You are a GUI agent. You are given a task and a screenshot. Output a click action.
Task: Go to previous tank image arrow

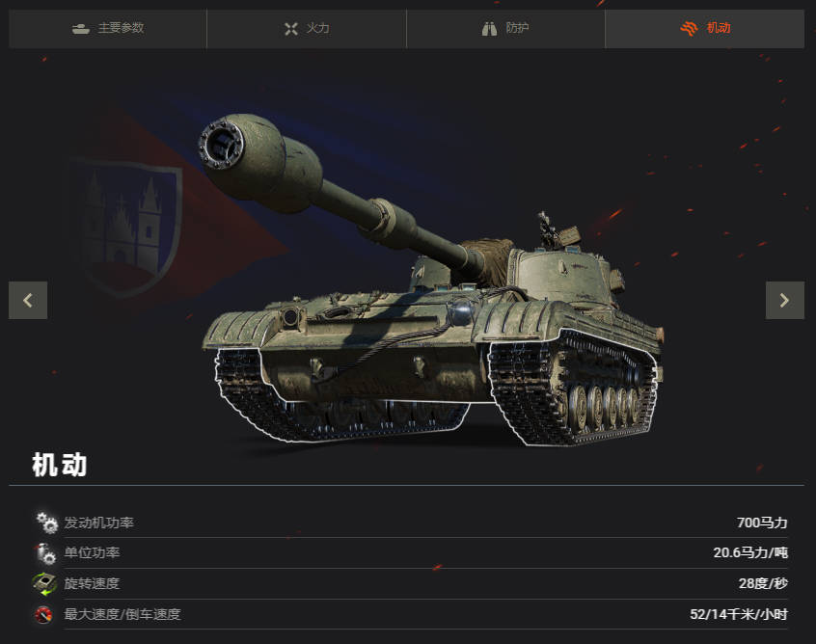tap(28, 300)
